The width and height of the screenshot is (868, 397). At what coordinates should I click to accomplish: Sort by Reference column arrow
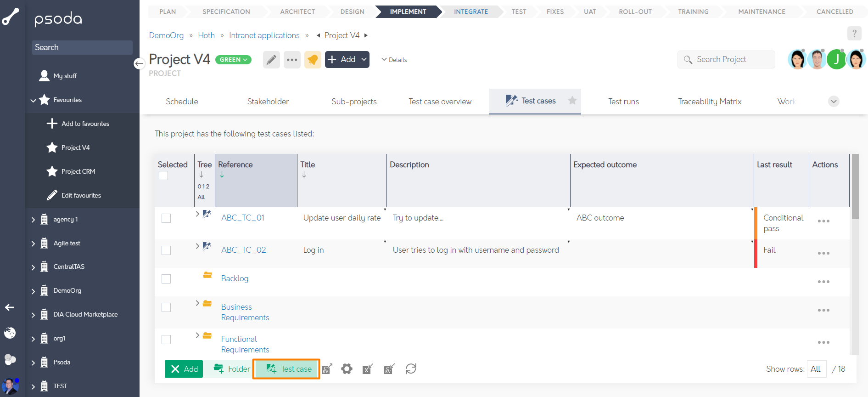[222, 175]
